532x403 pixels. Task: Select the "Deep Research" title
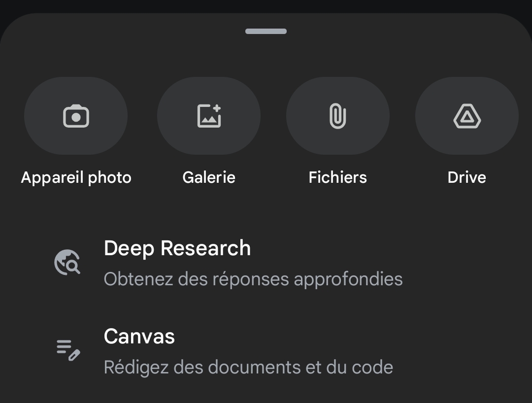pyautogui.click(x=177, y=248)
